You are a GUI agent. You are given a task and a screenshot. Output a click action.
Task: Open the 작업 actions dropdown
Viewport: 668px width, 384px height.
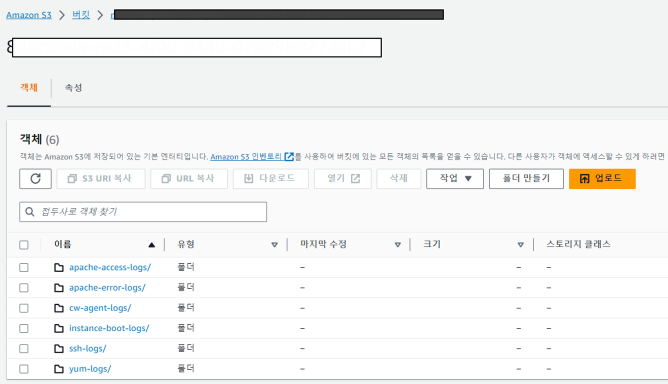[455, 179]
